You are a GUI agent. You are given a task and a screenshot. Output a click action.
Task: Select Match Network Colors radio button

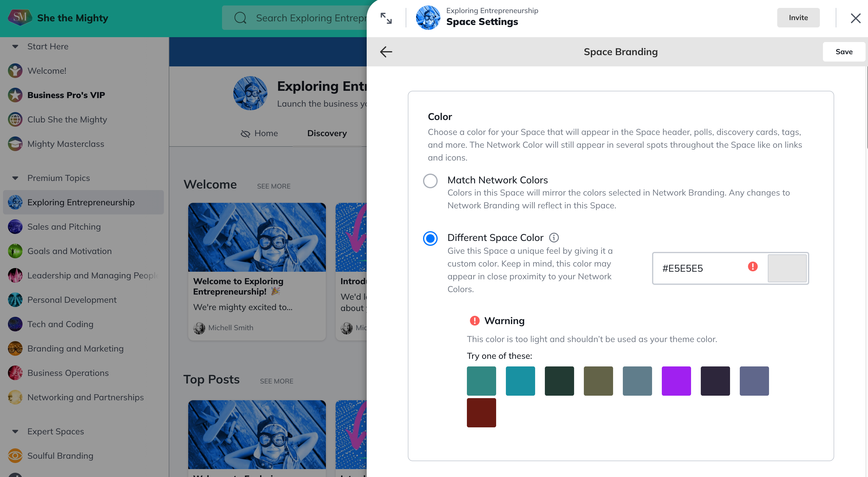point(430,181)
